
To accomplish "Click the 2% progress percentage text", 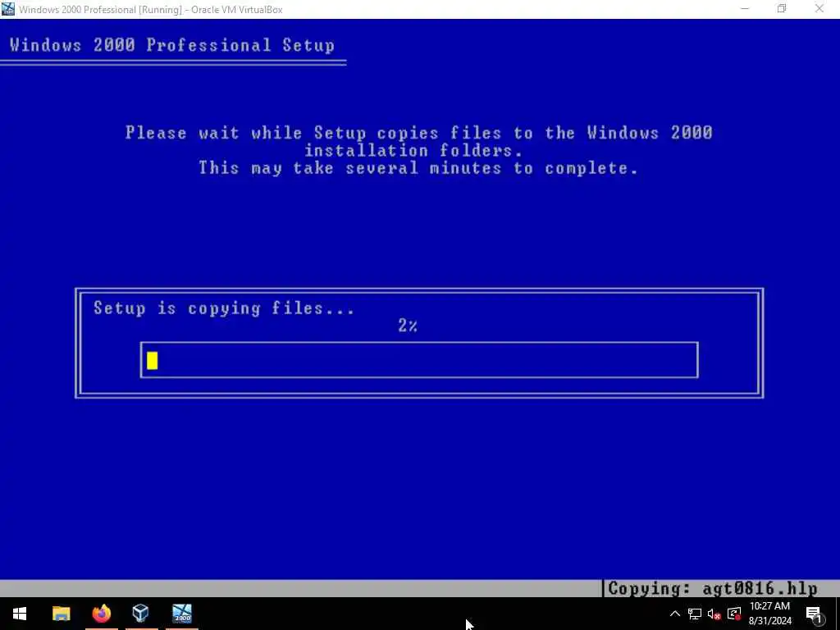I will coord(408,325).
